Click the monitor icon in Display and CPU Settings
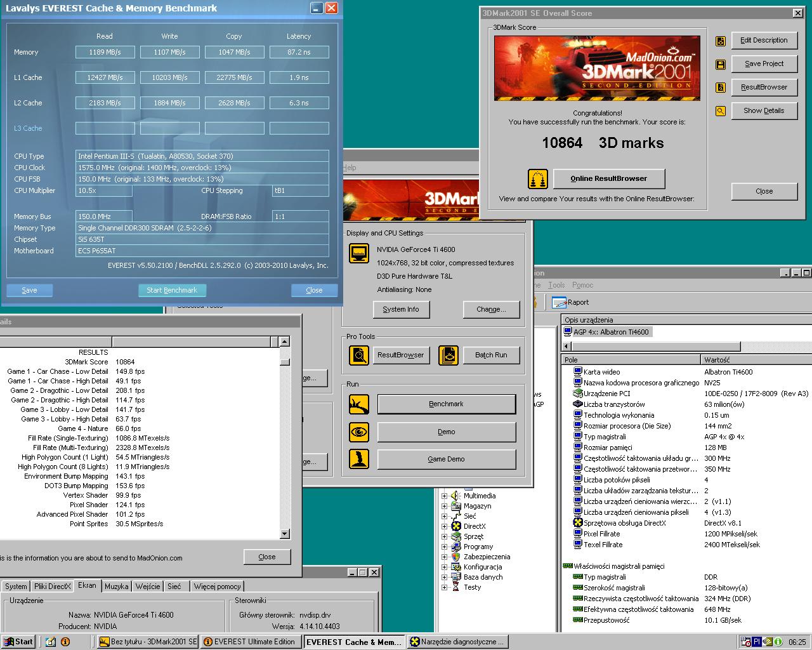 (360, 253)
